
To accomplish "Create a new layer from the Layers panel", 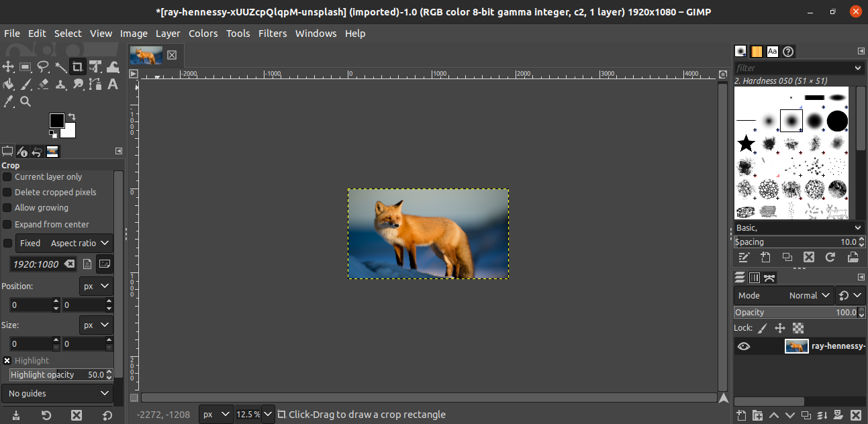I will click(740, 415).
